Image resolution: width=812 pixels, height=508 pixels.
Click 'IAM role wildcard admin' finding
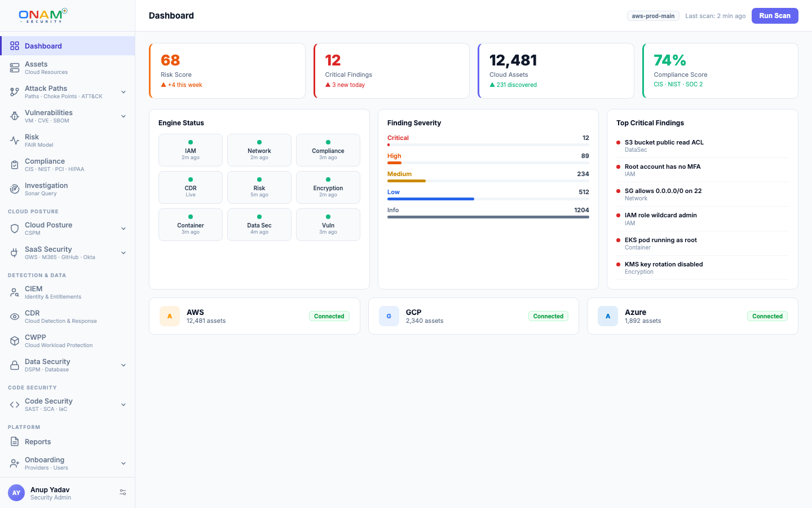point(703,219)
